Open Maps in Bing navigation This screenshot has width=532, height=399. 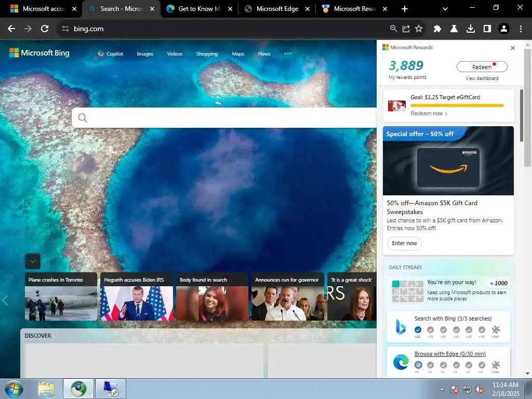tap(238, 54)
